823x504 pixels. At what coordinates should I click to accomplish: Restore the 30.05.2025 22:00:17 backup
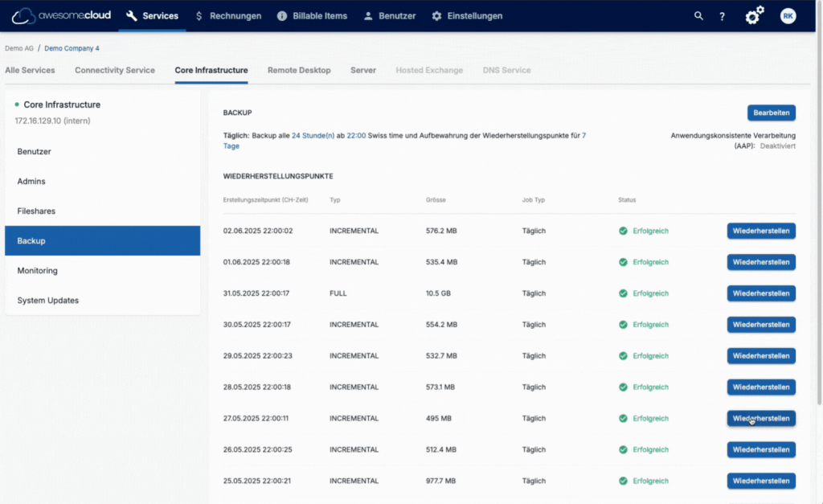(x=761, y=325)
